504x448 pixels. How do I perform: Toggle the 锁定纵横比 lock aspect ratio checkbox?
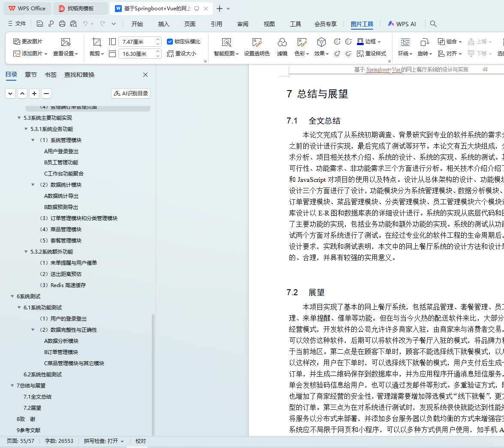click(170, 42)
